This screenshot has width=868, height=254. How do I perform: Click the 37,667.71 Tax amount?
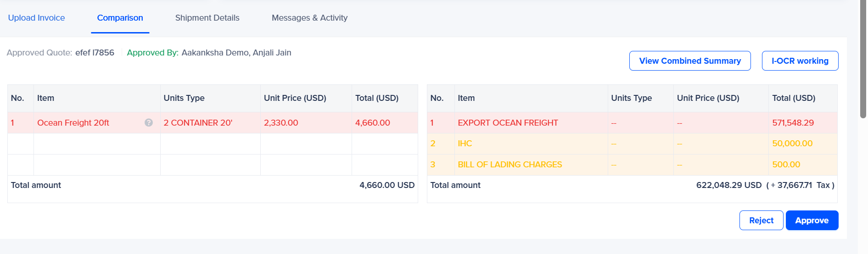point(794,185)
